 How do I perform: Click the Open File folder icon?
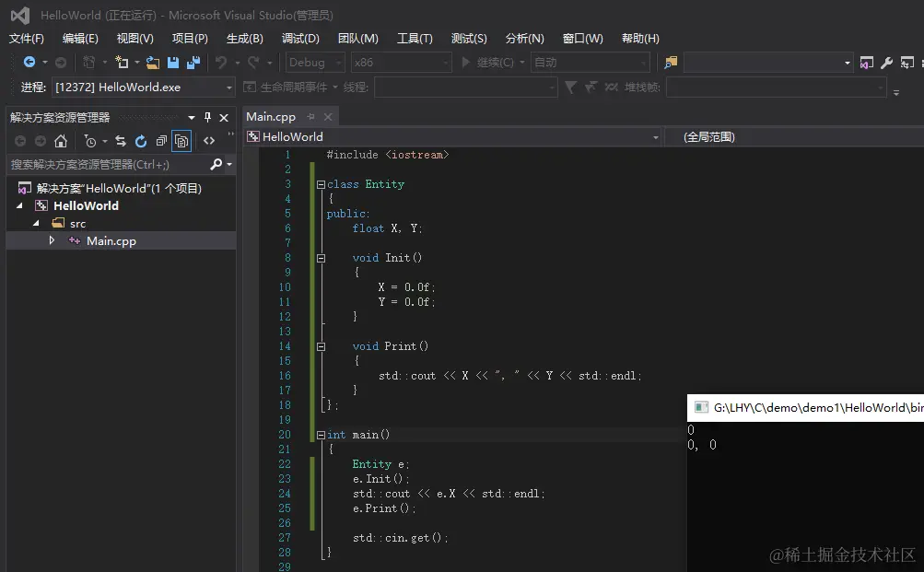[153, 62]
